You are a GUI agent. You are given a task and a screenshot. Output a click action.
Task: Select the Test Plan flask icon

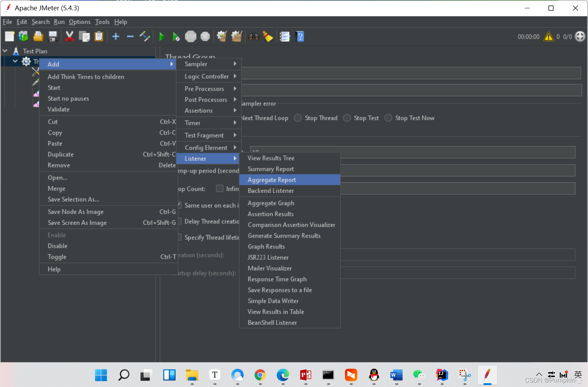(x=16, y=51)
